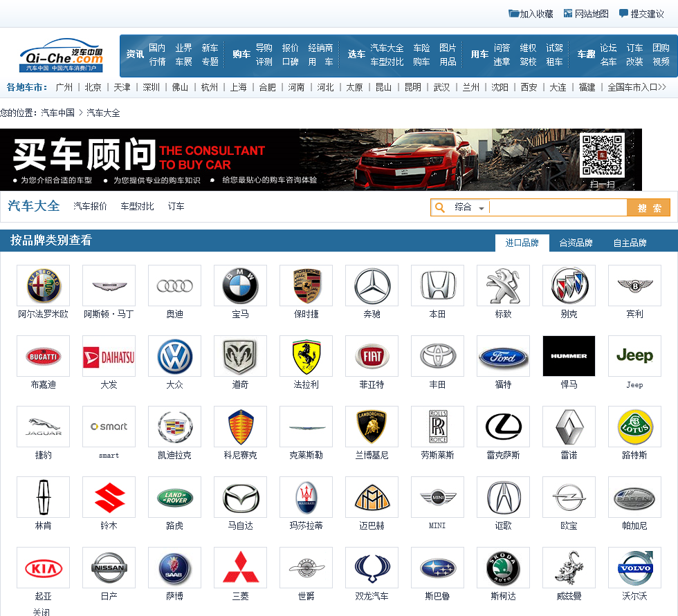Switch to the 自主品牌 tab
The height and width of the screenshot is (616, 678).
click(x=630, y=243)
